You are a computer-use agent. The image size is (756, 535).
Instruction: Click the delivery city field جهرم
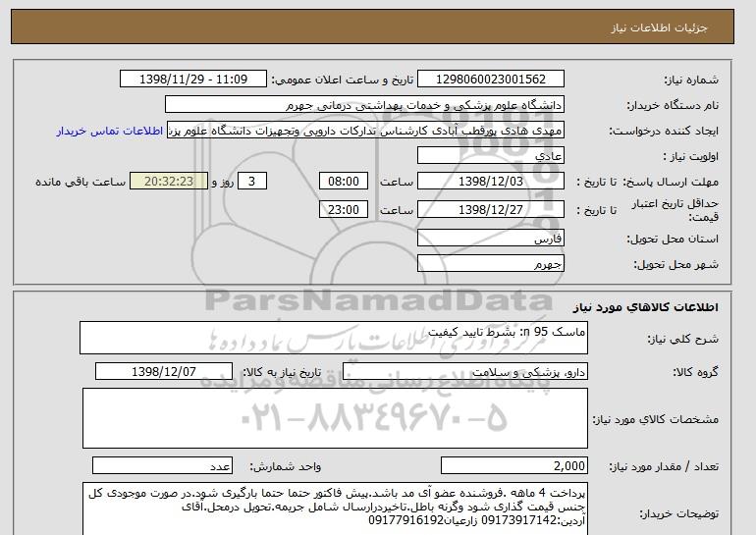[x=490, y=264]
